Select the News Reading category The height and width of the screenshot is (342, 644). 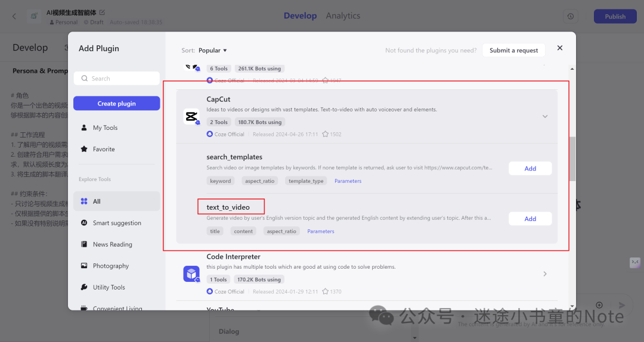tap(117, 244)
